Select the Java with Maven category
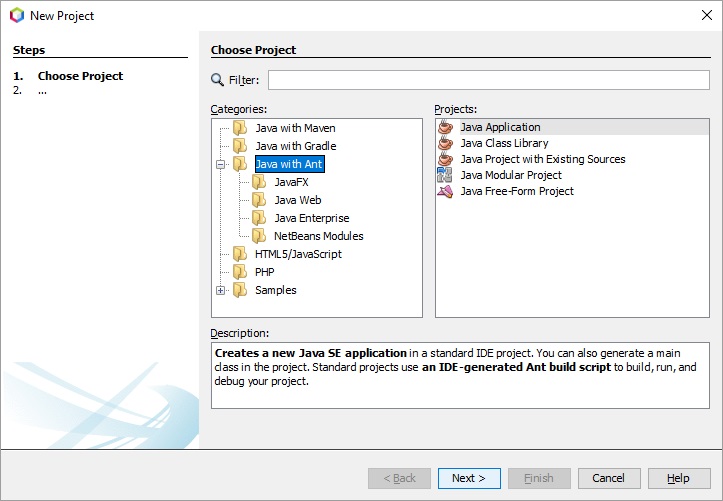 (295, 128)
